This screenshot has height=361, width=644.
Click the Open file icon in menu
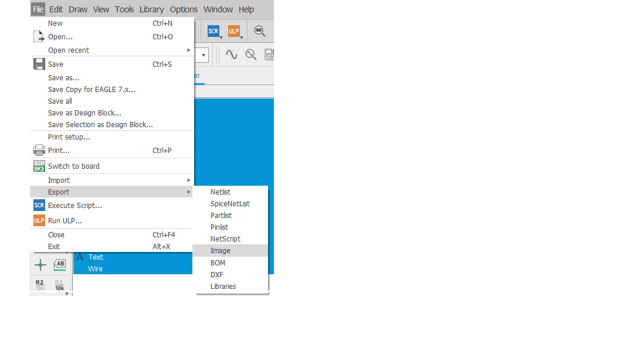pyautogui.click(x=39, y=36)
